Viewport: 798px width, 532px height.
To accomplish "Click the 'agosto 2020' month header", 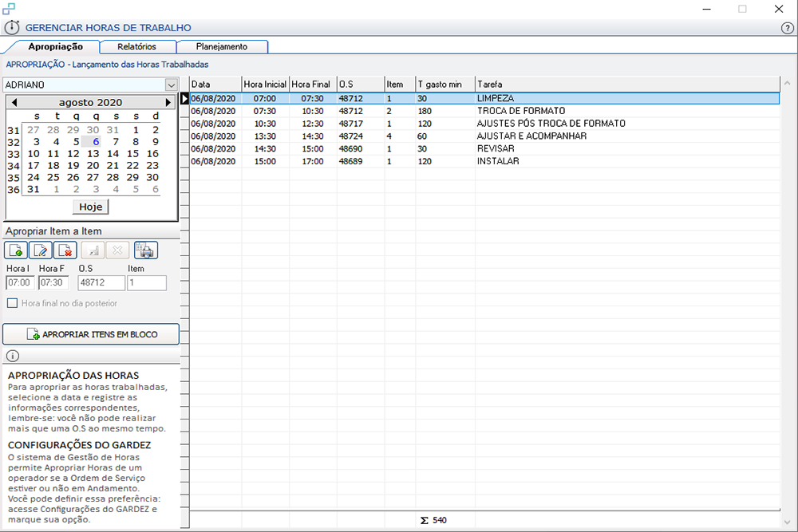I will point(90,102).
